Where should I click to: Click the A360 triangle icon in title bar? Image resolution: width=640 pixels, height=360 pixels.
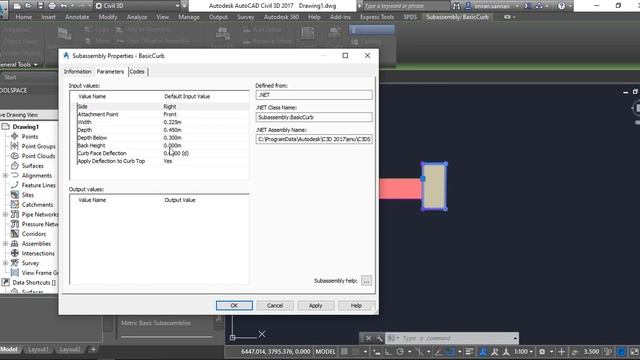pyautogui.click(x=539, y=6)
